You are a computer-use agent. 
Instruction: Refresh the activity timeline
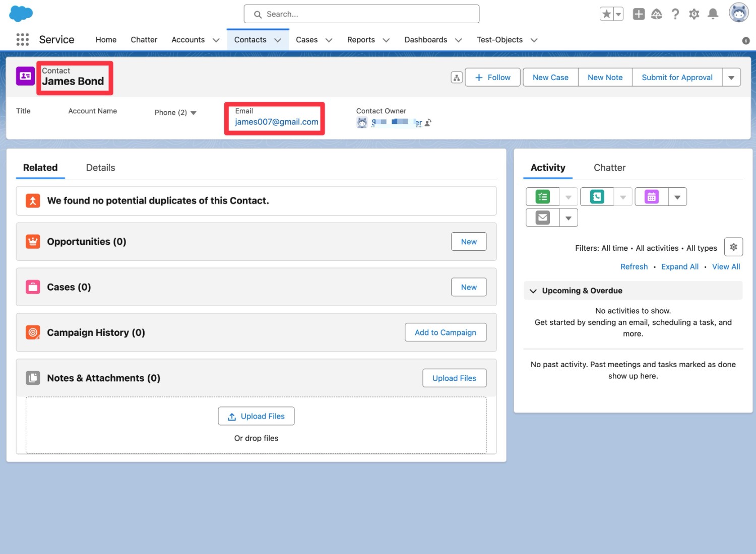[634, 267]
